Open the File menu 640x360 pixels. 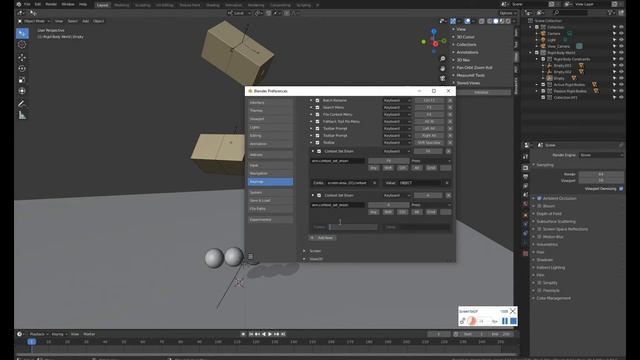click(27, 4)
